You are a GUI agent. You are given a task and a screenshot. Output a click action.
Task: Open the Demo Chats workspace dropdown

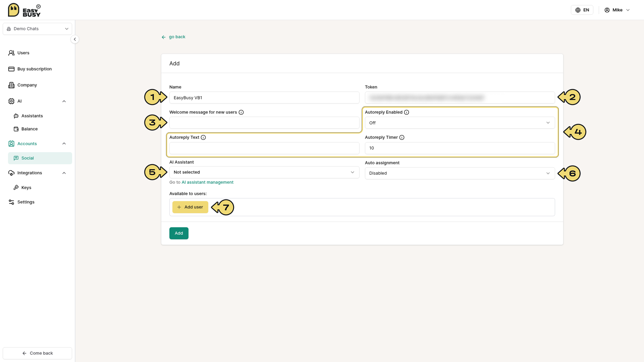tap(38, 29)
